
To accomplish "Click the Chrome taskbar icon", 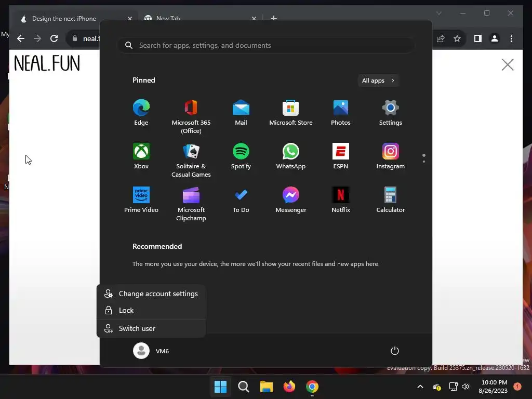I will [312, 387].
